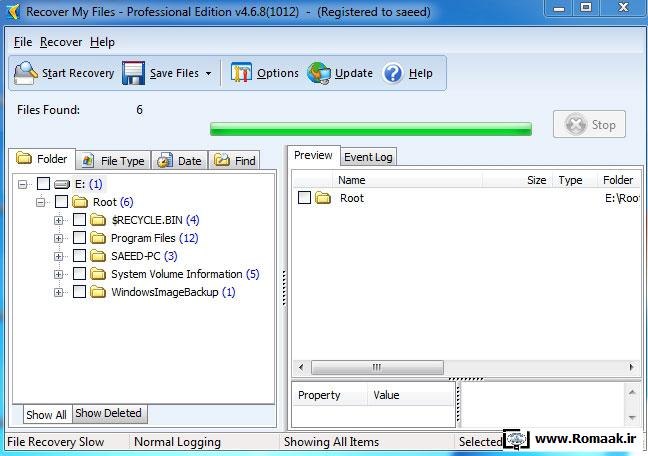The width and height of the screenshot is (648, 456).
Task: Check the $RECYCLE.BIN checkbox
Action: (x=79, y=220)
